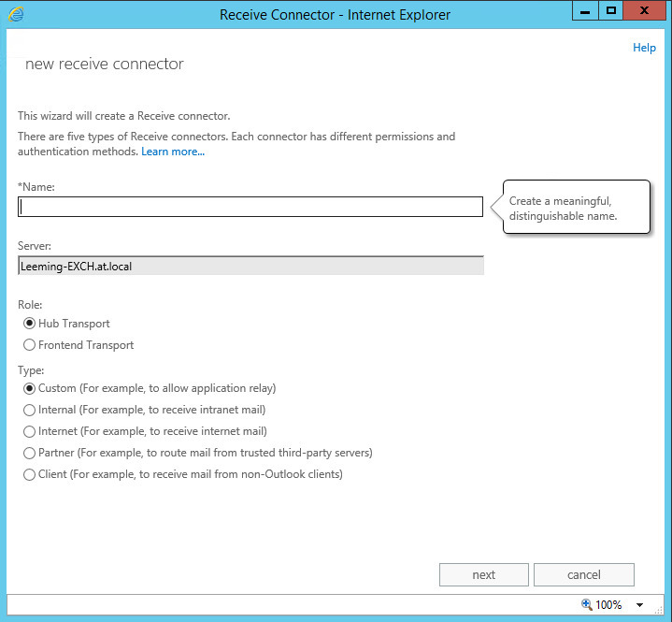Click the window resize grip corner
The image size is (672, 622).
click(659, 610)
